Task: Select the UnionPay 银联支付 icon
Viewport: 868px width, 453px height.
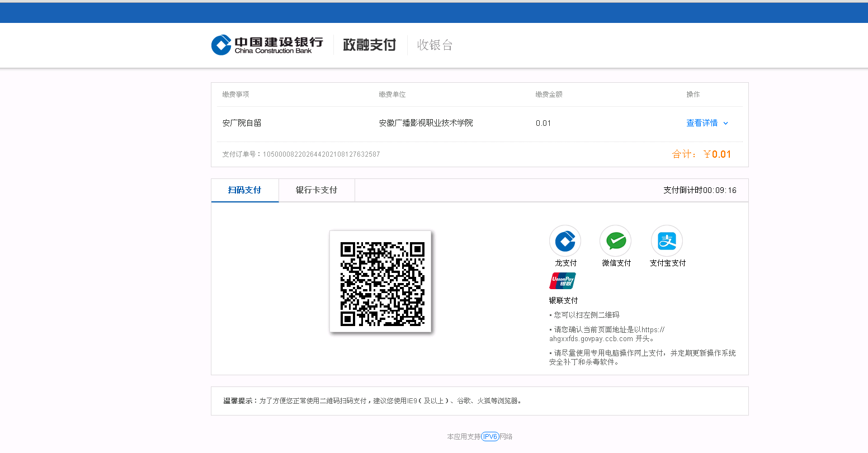Action: (563, 280)
